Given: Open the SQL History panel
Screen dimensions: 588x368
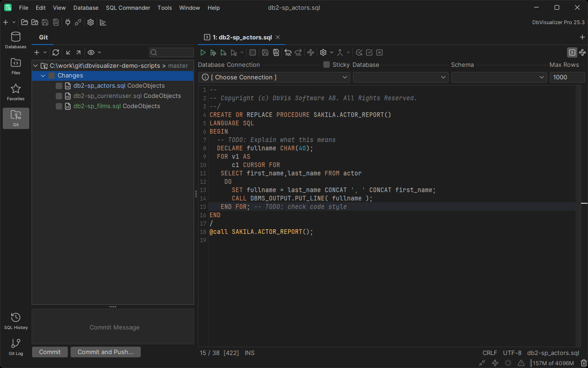Looking at the screenshot, I should click(15, 321).
